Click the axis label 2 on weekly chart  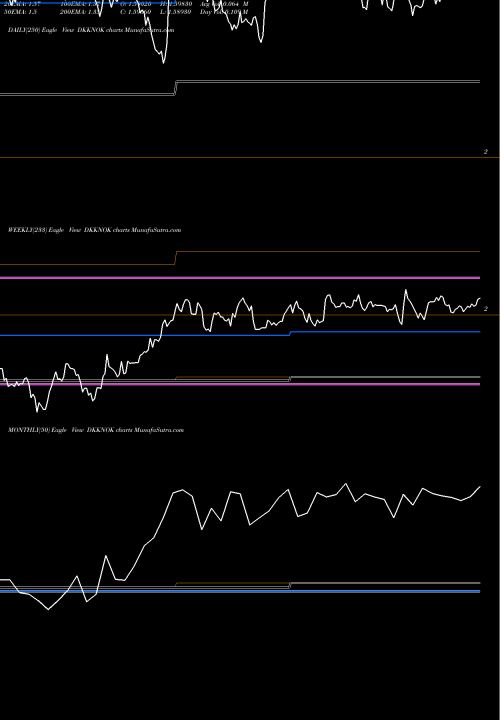(x=486, y=309)
